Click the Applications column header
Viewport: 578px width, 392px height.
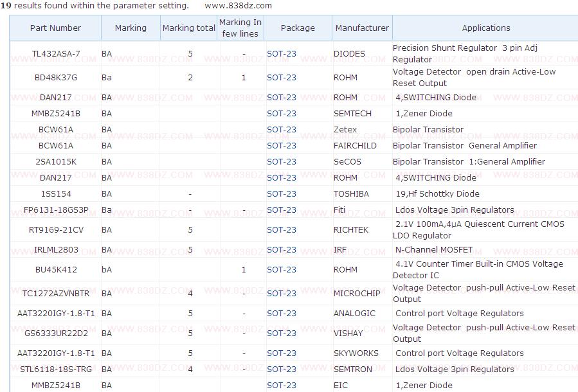point(485,28)
